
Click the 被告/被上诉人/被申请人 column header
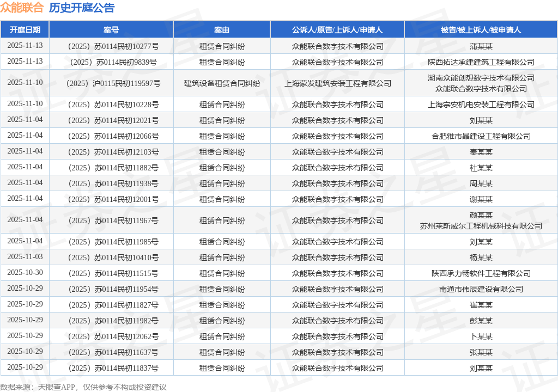pos(481,30)
